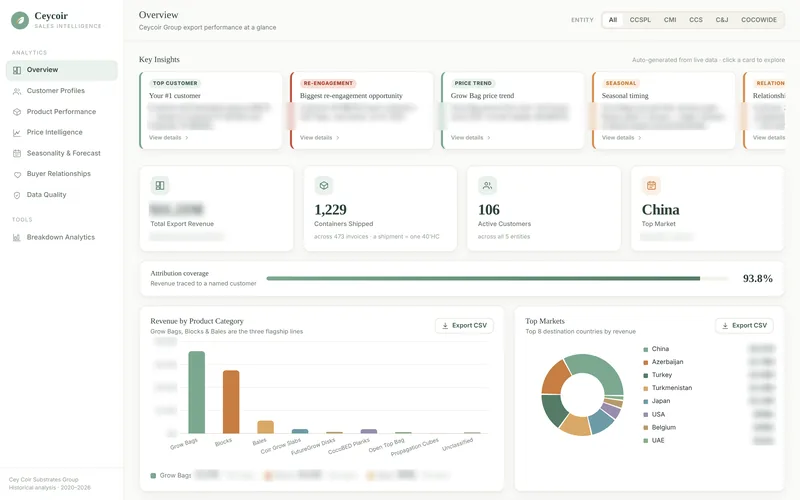800x500 pixels.
Task: Click the Japan legend color swatch
Action: click(x=645, y=402)
